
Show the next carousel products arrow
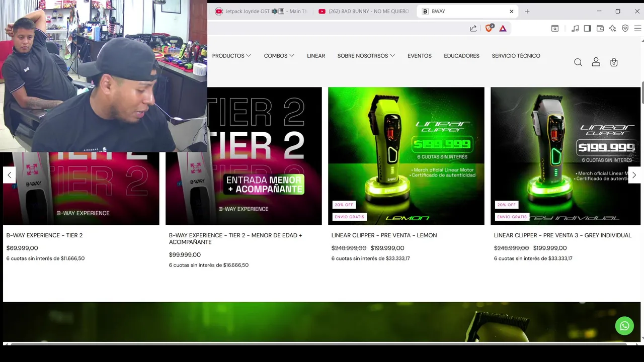634,175
